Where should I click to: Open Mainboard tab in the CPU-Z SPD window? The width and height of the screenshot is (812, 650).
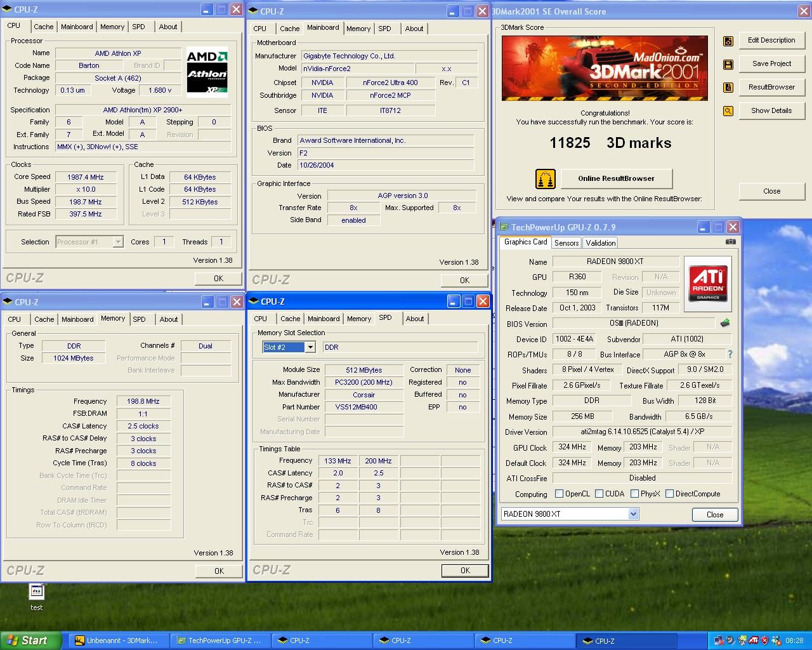point(324,319)
